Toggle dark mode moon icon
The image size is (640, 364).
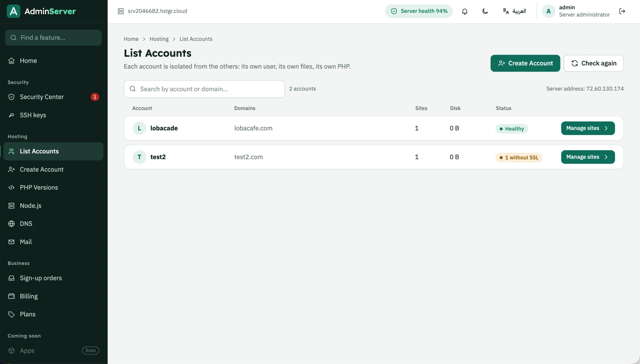click(x=485, y=11)
